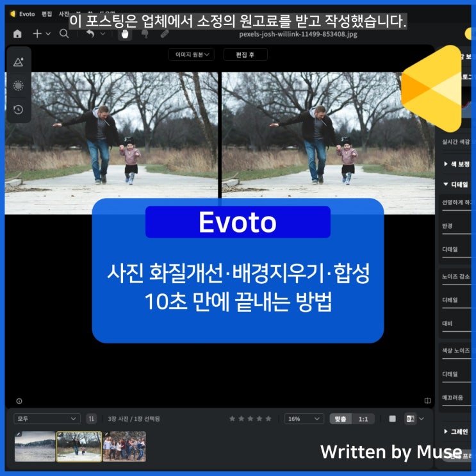Click the plus icon to add photos

(x=37, y=34)
